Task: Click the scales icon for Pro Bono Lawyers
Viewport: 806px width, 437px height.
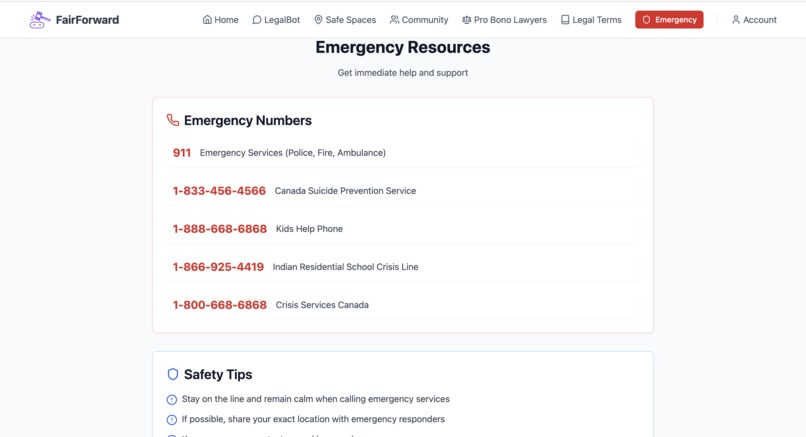Action: [466, 20]
